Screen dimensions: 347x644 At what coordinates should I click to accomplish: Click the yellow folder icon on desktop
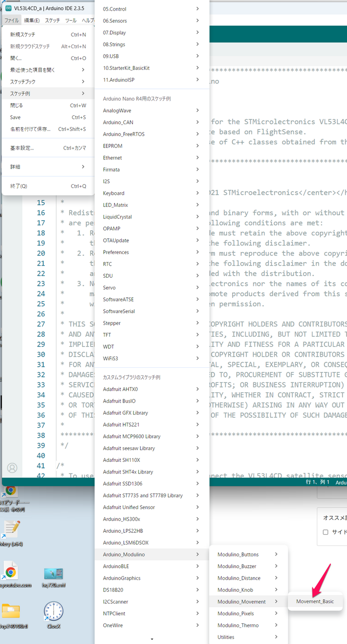pos(10,610)
